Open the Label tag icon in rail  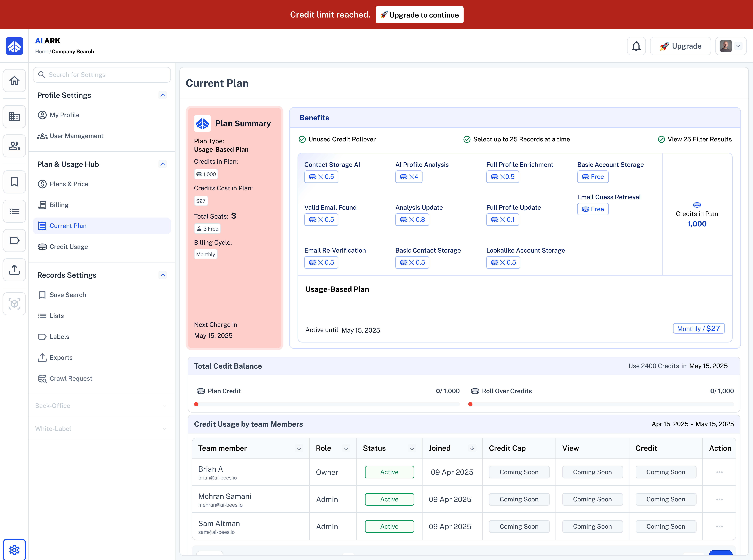click(14, 241)
